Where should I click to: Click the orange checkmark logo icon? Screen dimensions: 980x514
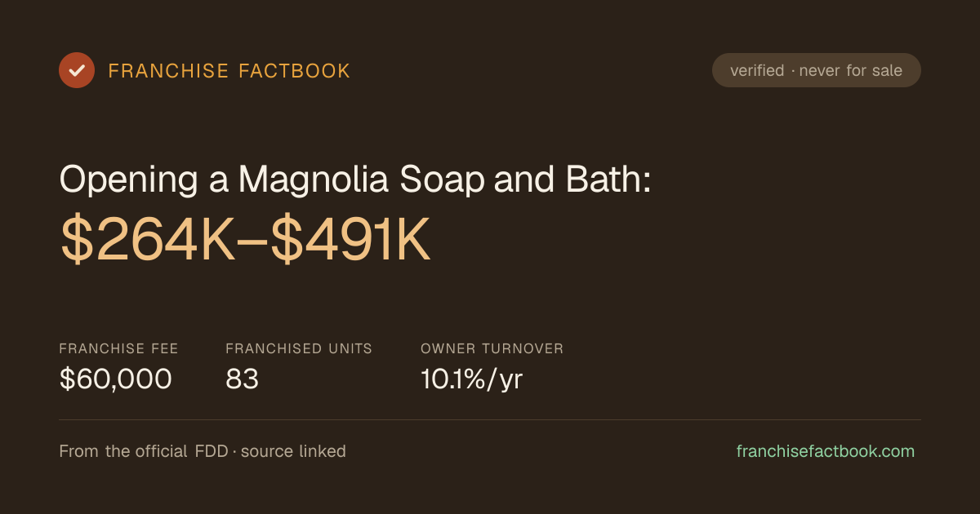click(77, 70)
